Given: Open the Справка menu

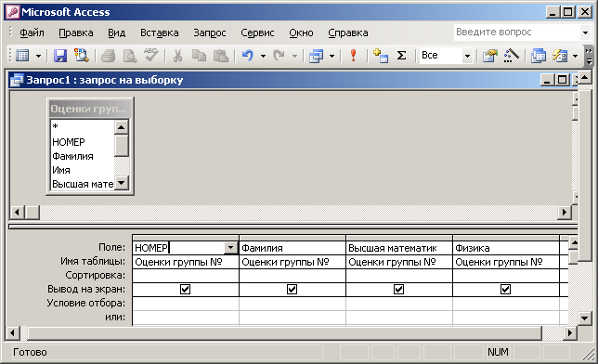Looking at the screenshot, I should [348, 32].
